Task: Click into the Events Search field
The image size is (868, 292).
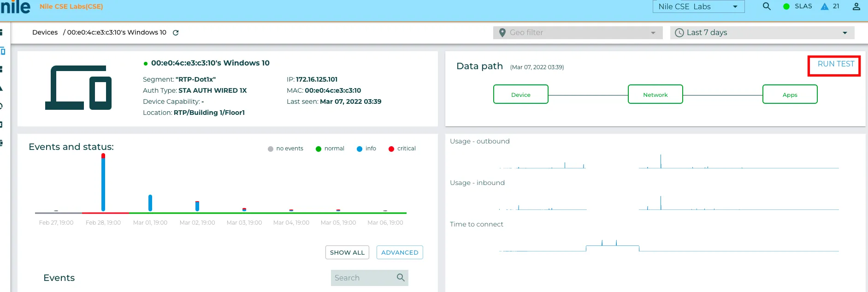Action: [370, 278]
